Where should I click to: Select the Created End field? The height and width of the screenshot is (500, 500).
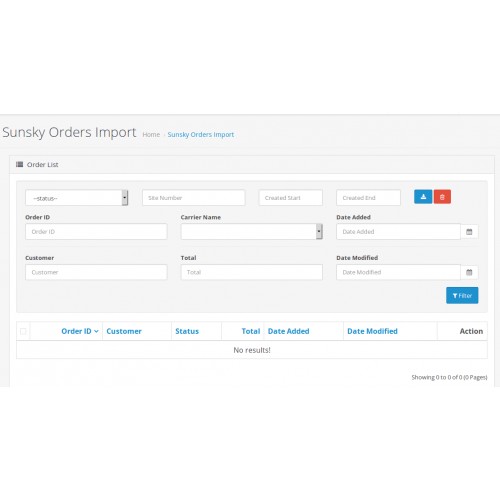click(x=368, y=198)
